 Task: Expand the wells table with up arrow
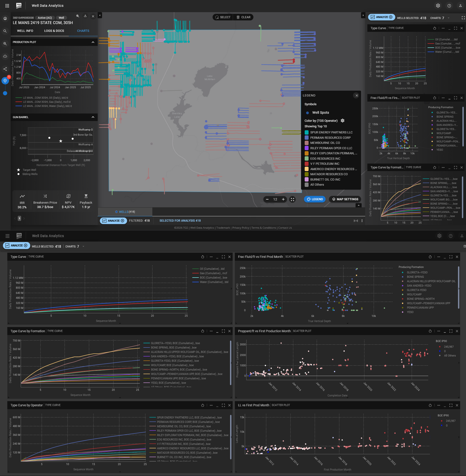(x=358, y=205)
